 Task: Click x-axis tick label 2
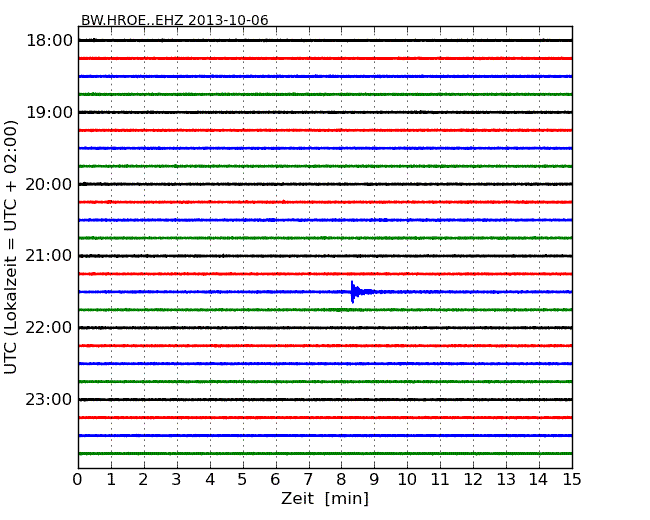click(x=143, y=479)
